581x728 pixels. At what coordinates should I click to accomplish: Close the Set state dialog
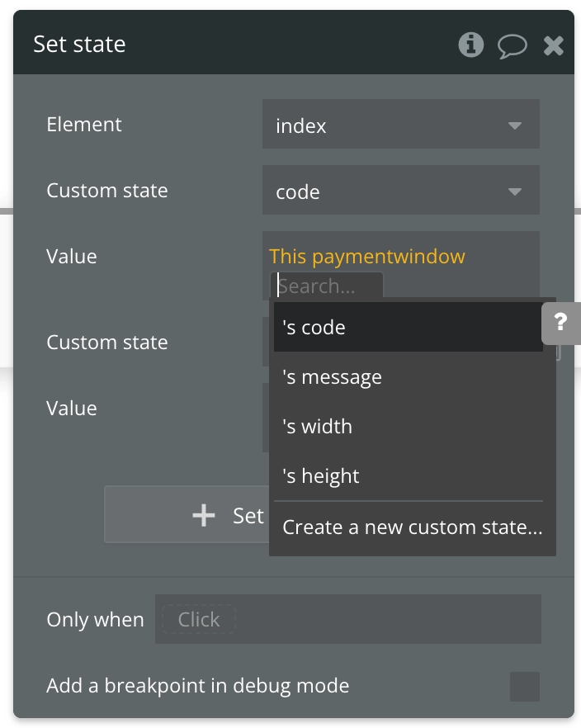click(553, 45)
